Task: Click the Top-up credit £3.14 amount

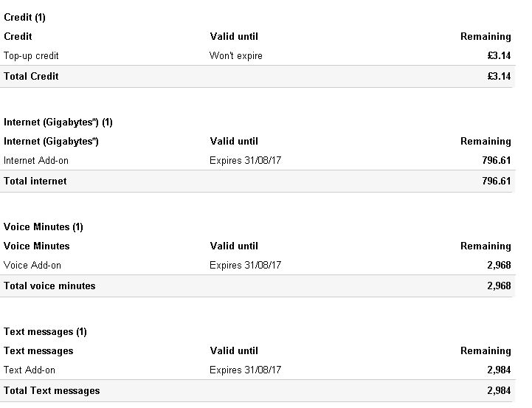Action: (x=499, y=55)
